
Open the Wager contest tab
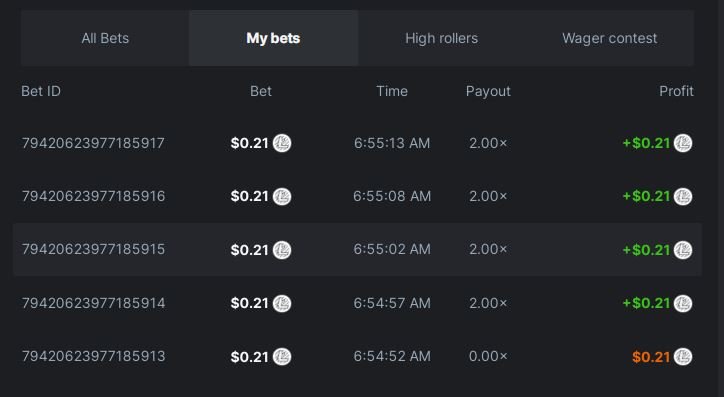[609, 38]
